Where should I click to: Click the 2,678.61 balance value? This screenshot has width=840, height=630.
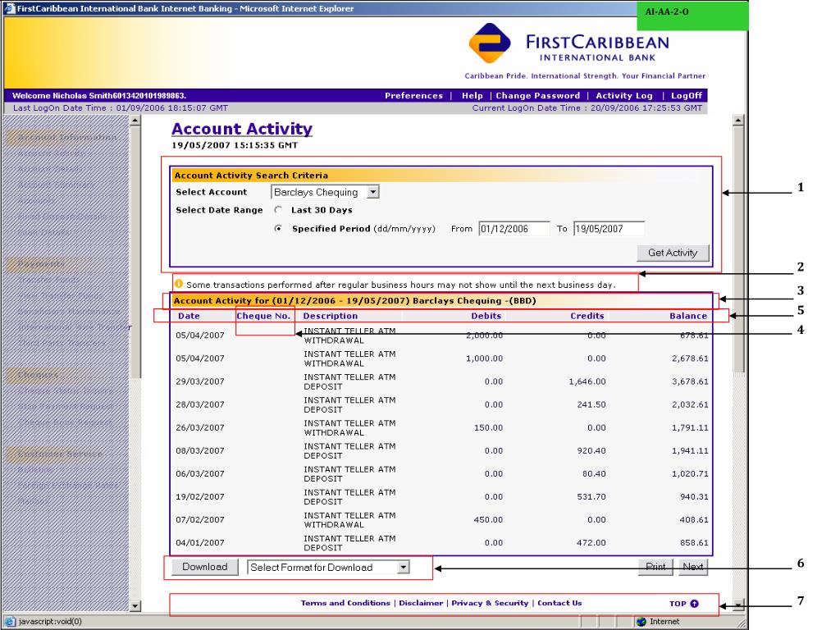690,358
